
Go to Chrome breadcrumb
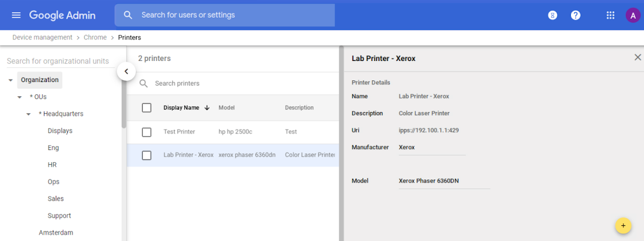(x=95, y=38)
